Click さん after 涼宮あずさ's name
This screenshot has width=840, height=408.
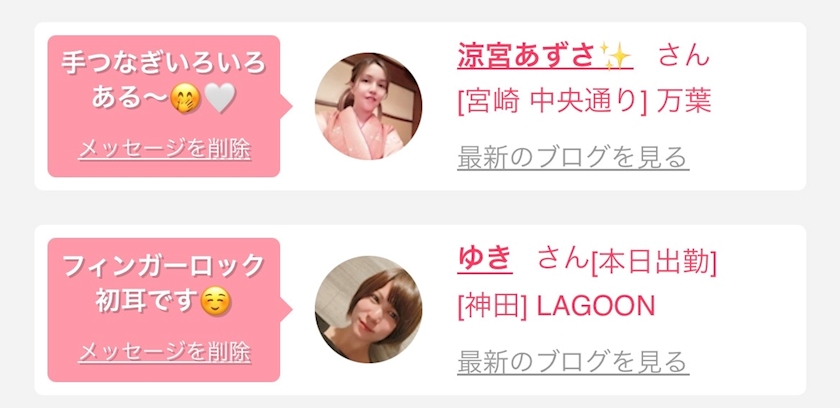click(684, 55)
